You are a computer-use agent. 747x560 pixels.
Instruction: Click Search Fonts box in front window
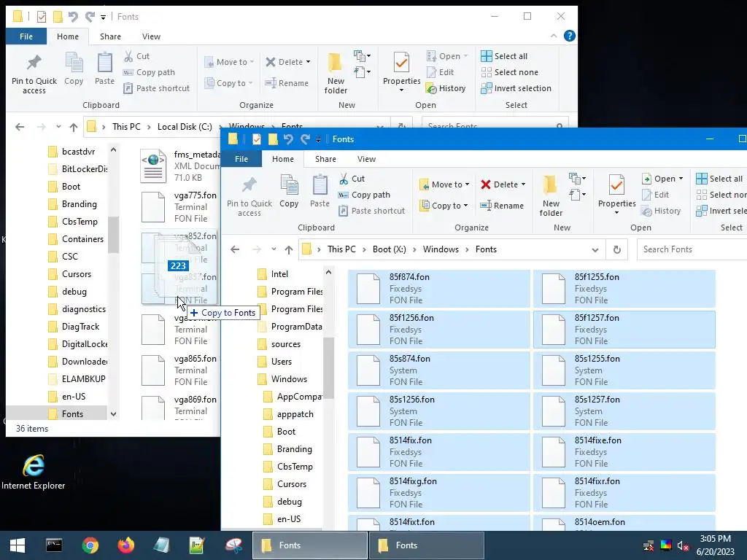click(x=691, y=249)
